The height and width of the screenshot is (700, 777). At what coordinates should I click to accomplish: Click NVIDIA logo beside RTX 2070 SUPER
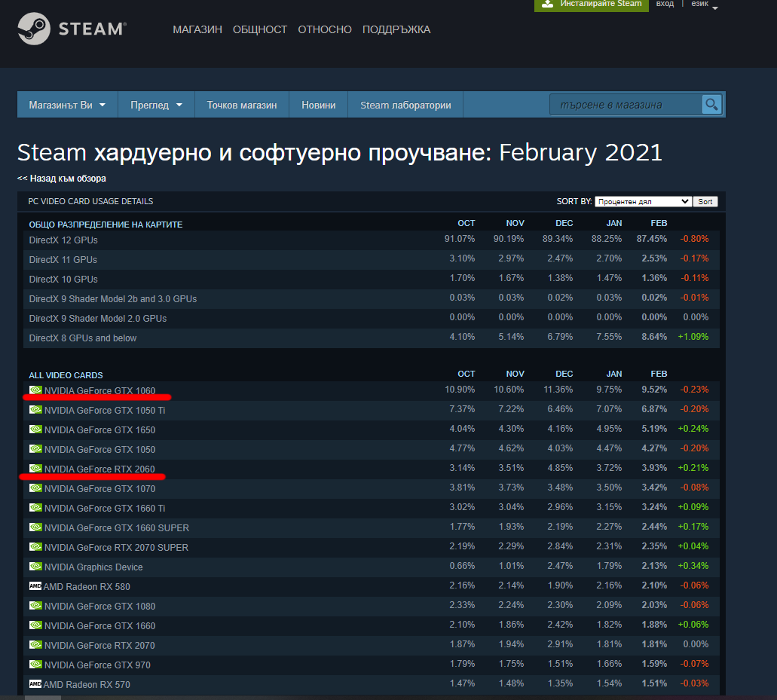35,546
